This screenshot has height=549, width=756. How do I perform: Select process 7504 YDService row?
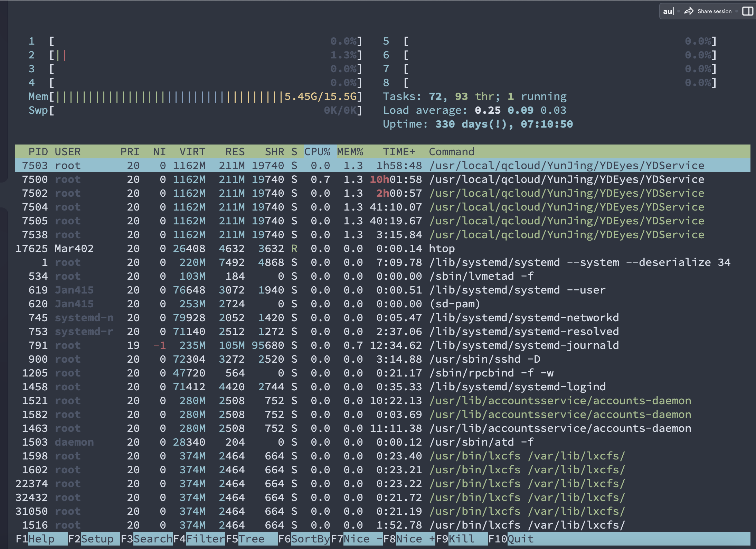coord(383,207)
